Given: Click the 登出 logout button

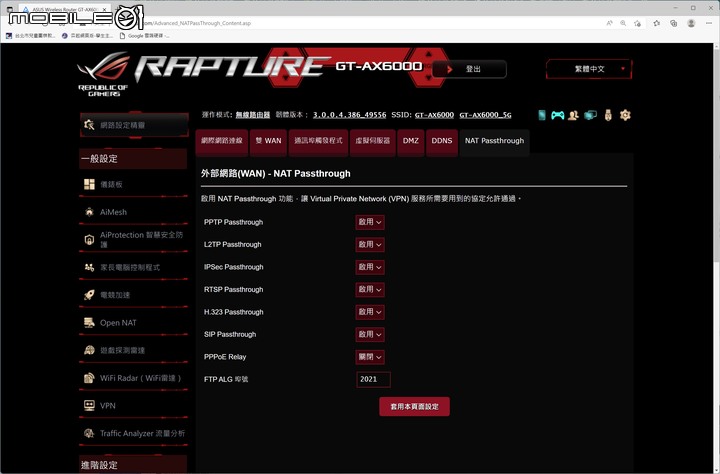Looking at the screenshot, I should pyautogui.click(x=469, y=69).
